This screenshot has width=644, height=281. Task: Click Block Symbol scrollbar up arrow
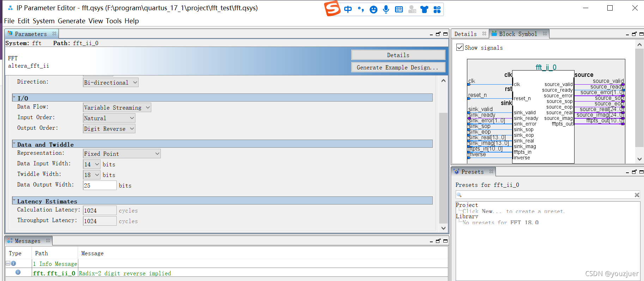[x=639, y=45]
